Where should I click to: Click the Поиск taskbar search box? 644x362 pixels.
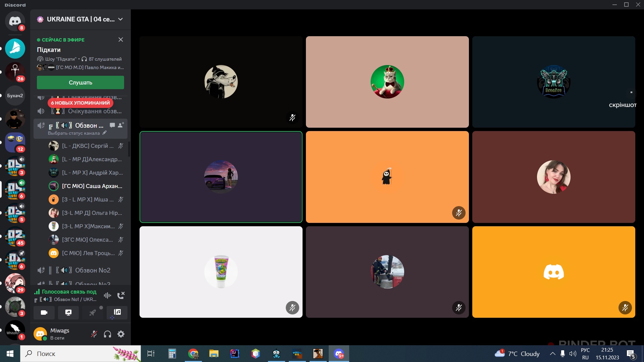(x=80, y=354)
